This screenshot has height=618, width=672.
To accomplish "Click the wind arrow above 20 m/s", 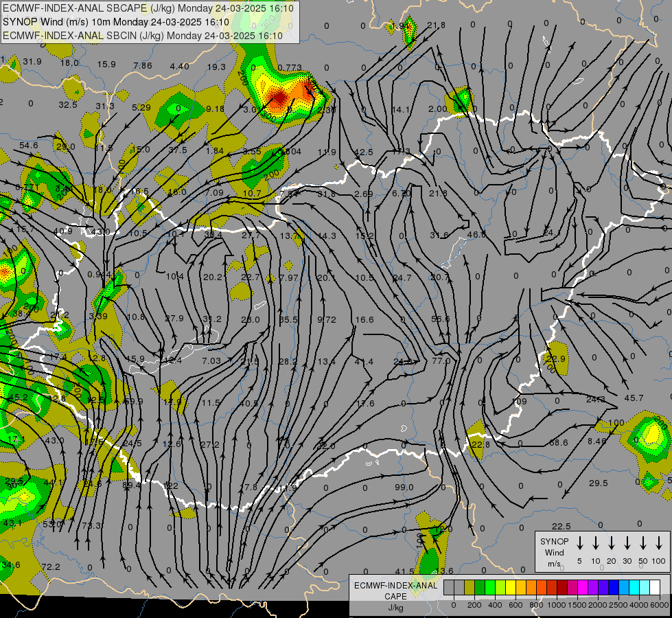I will (611, 543).
